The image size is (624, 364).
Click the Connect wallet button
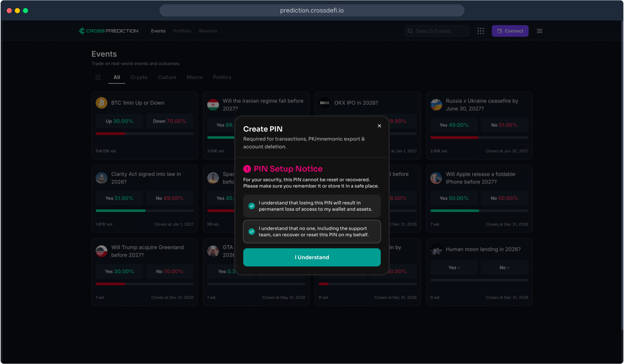(510, 31)
